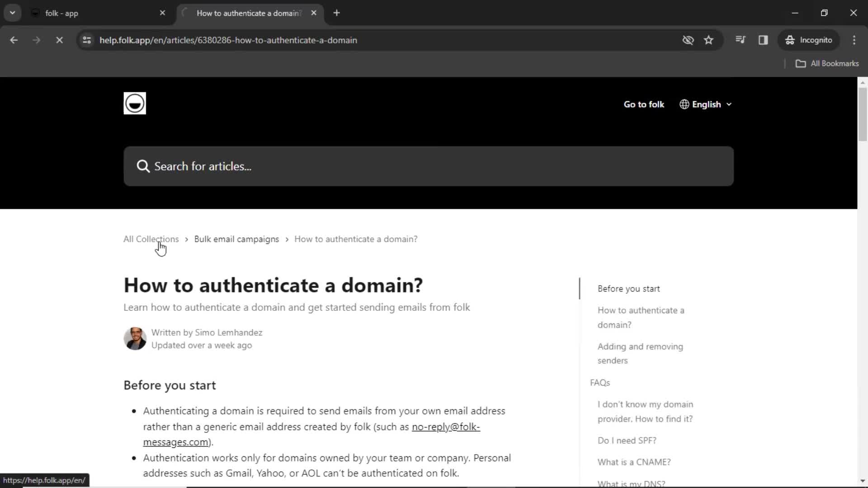
Task: Click the Before you start heading
Action: click(170, 385)
